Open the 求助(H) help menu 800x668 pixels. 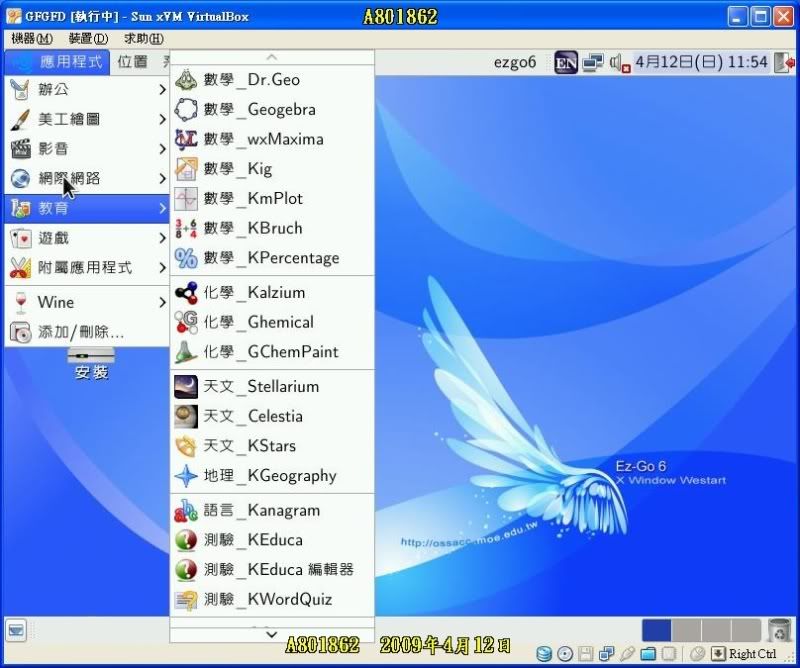coord(144,38)
